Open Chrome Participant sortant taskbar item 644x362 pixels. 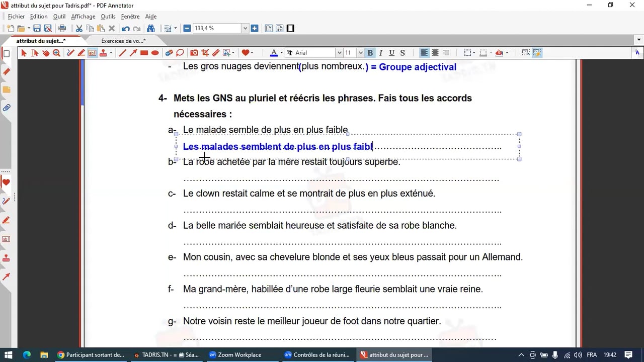click(91, 354)
